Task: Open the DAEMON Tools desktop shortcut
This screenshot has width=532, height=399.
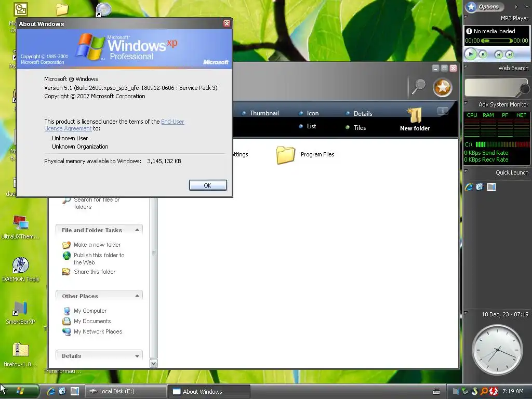Action: (x=20, y=265)
